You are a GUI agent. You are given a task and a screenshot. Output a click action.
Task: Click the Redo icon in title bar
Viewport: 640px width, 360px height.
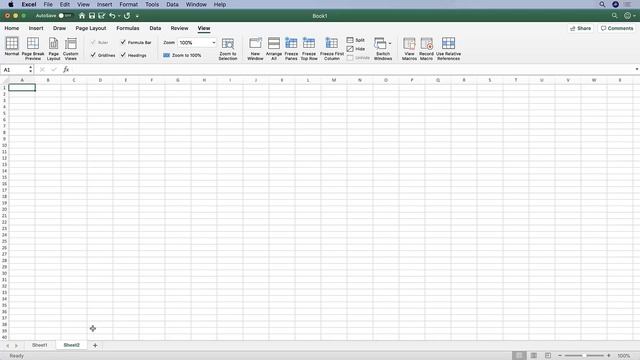click(127, 16)
